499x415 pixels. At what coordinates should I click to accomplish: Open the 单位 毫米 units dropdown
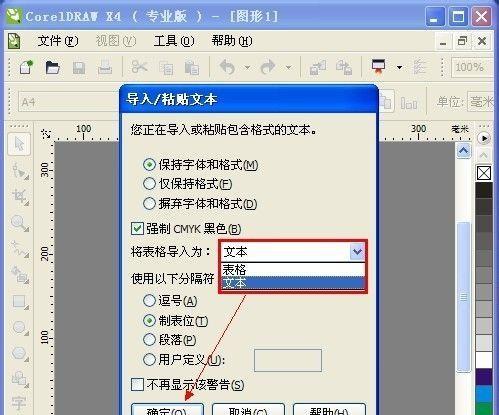[480, 102]
